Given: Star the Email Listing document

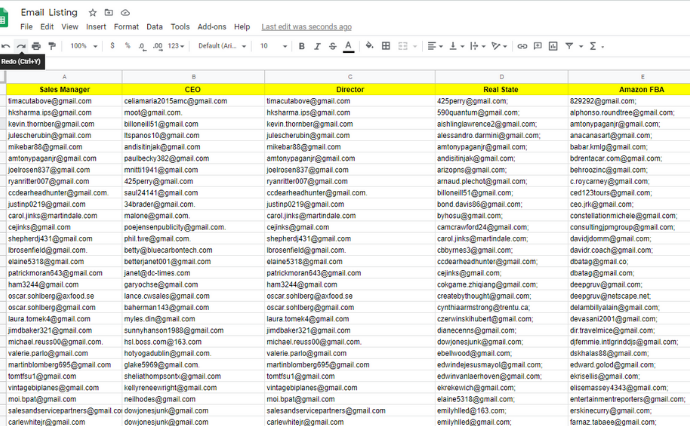Looking at the screenshot, I should click(x=92, y=13).
